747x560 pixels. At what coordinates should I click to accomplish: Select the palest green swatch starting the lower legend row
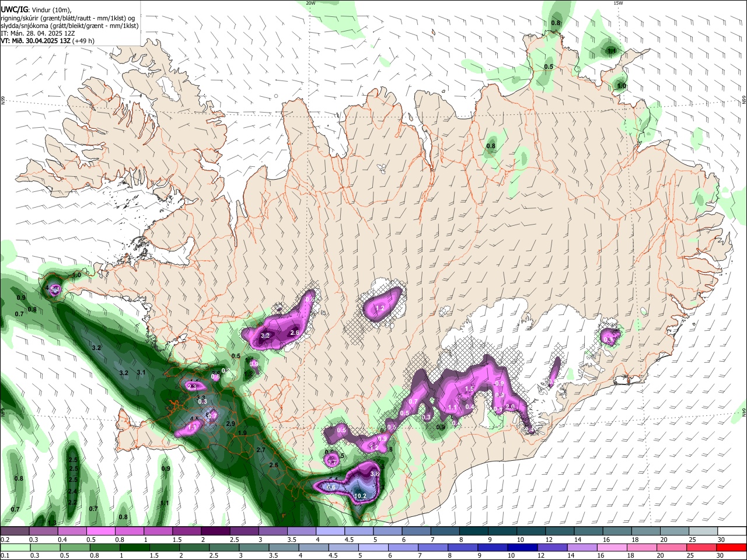point(15,547)
